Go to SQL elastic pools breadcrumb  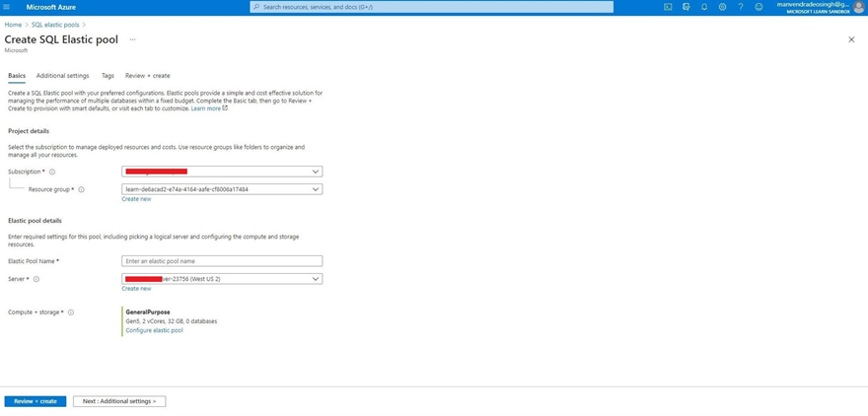(55, 25)
